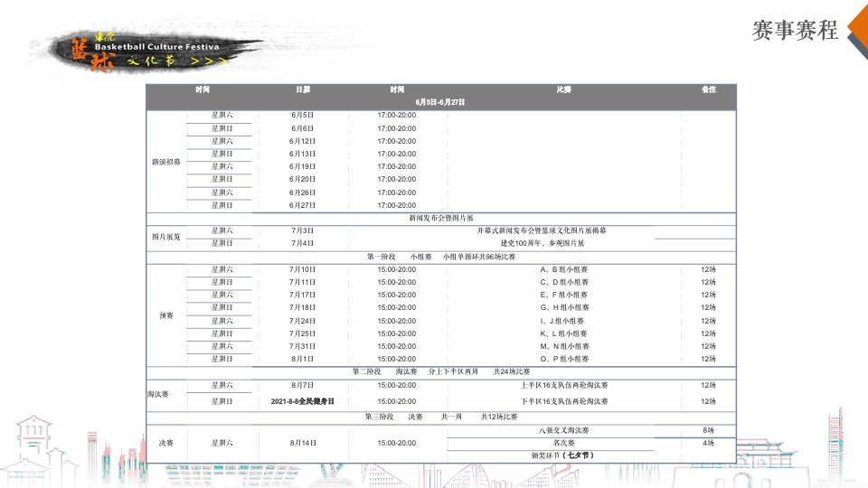Click the 比赛 column header
This screenshot has height=488, width=868.
tap(563, 89)
